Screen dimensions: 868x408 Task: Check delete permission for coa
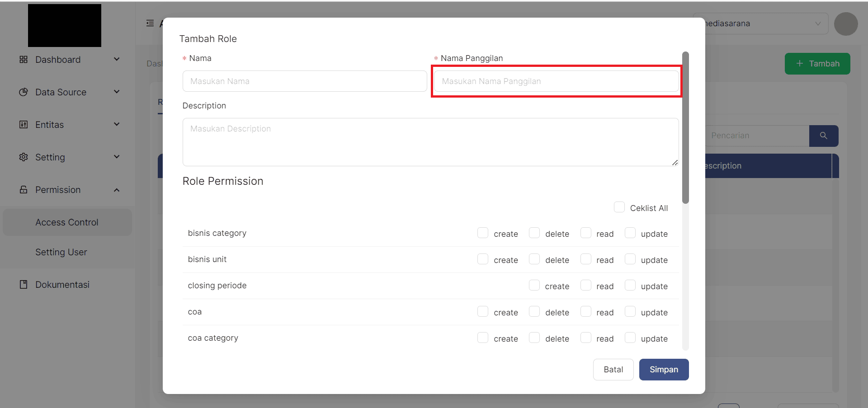pos(534,312)
